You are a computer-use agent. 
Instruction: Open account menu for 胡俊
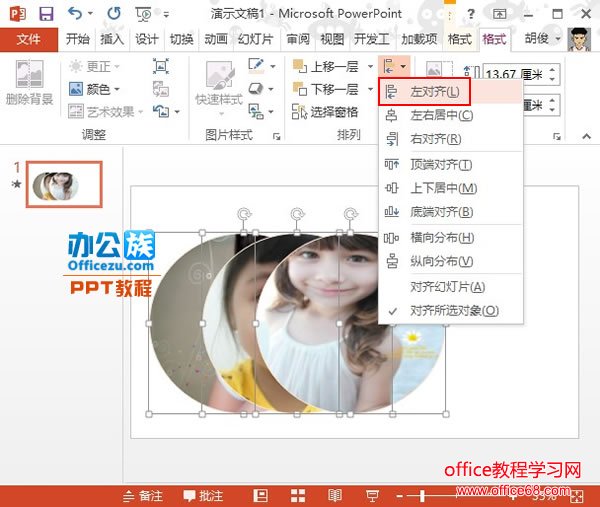[542, 39]
